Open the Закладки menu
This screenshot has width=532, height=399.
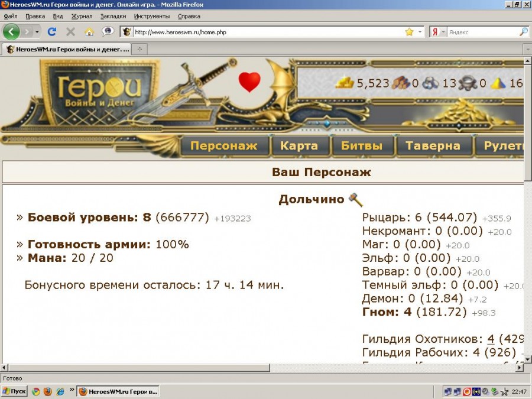coord(113,16)
